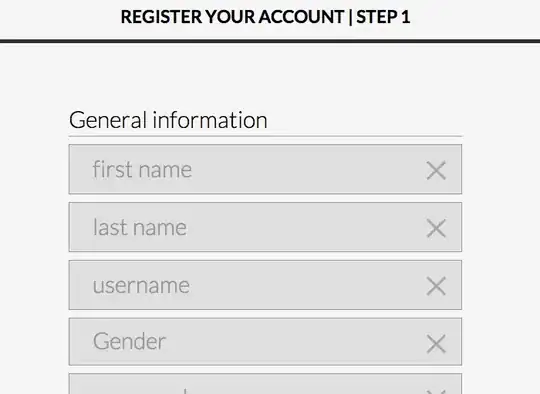Click the 'username' placeholder text
540x394 pixels.
click(141, 286)
